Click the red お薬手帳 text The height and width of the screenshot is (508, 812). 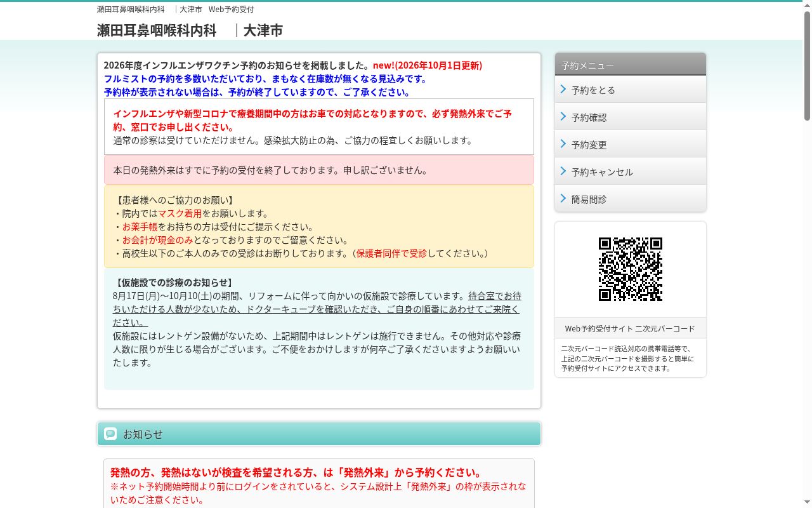(x=140, y=227)
